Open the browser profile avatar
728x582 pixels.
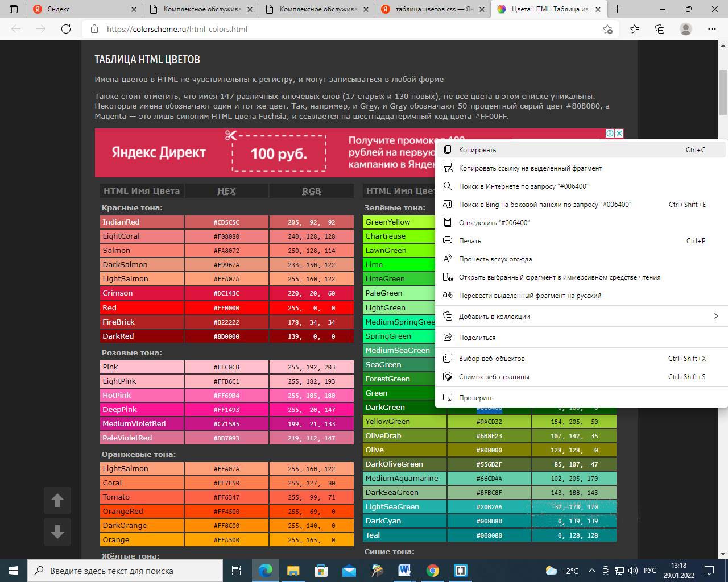click(686, 29)
